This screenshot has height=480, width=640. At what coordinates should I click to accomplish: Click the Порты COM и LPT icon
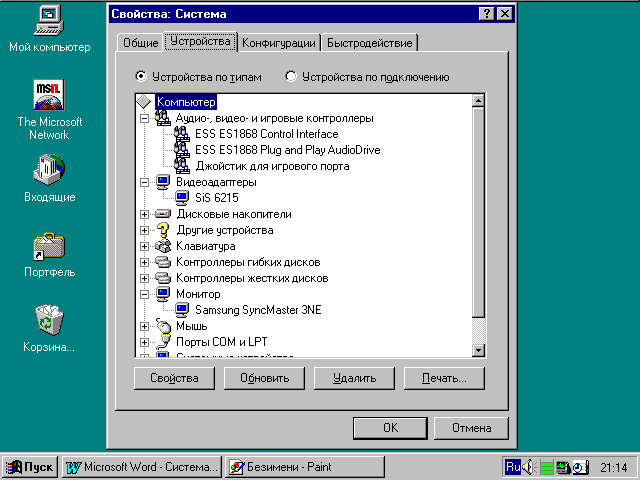(x=164, y=342)
